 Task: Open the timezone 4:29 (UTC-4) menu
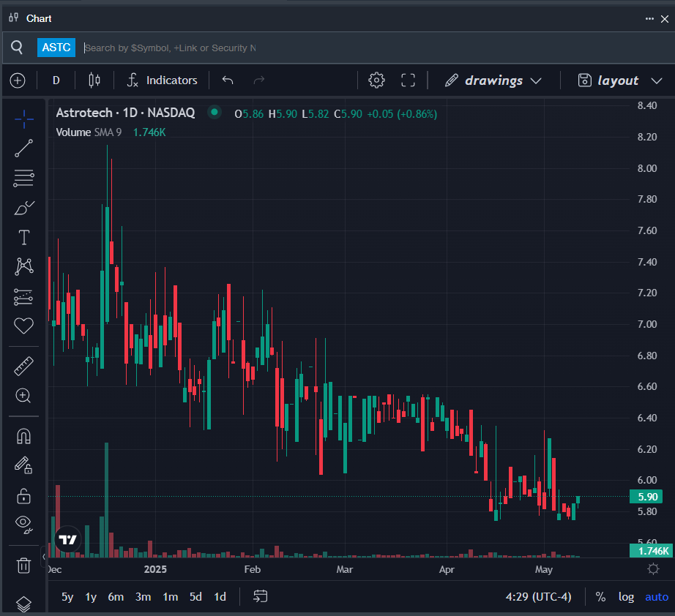coord(538,597)
